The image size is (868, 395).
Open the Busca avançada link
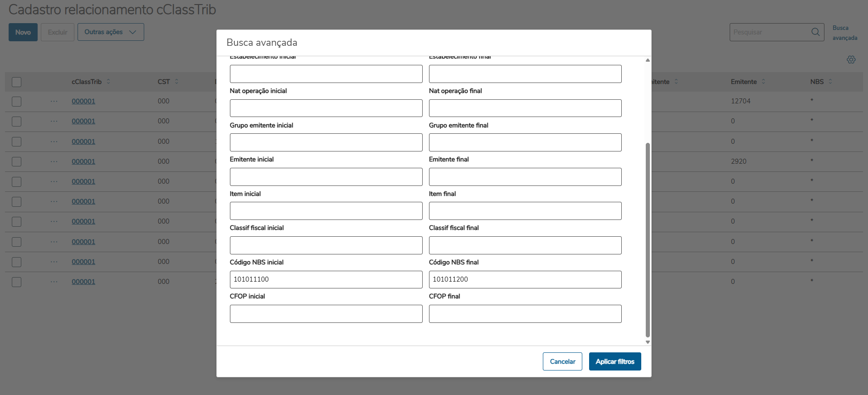tap(844, 33)
